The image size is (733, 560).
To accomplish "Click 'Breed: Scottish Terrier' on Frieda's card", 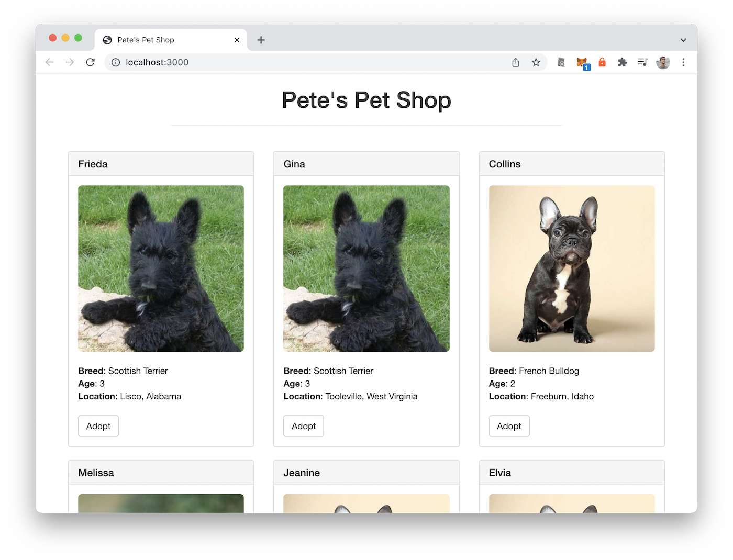I will pos(123,371).
